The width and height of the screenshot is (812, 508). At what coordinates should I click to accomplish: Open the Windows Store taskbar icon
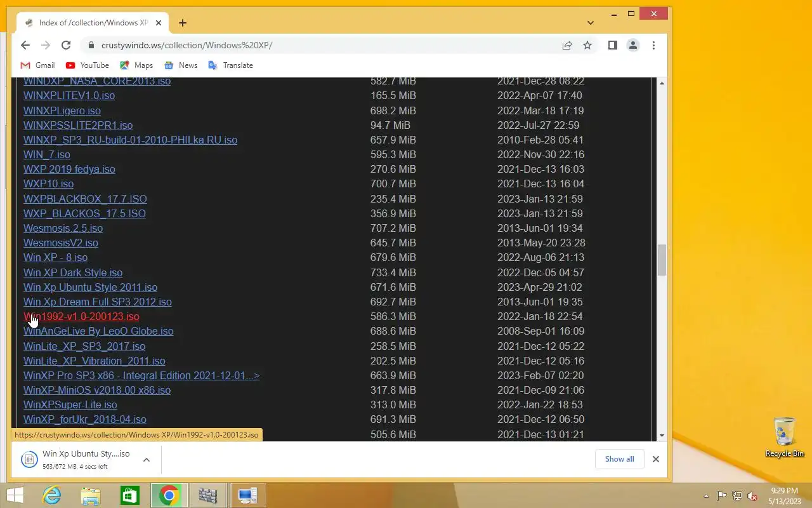pos(130,495)
